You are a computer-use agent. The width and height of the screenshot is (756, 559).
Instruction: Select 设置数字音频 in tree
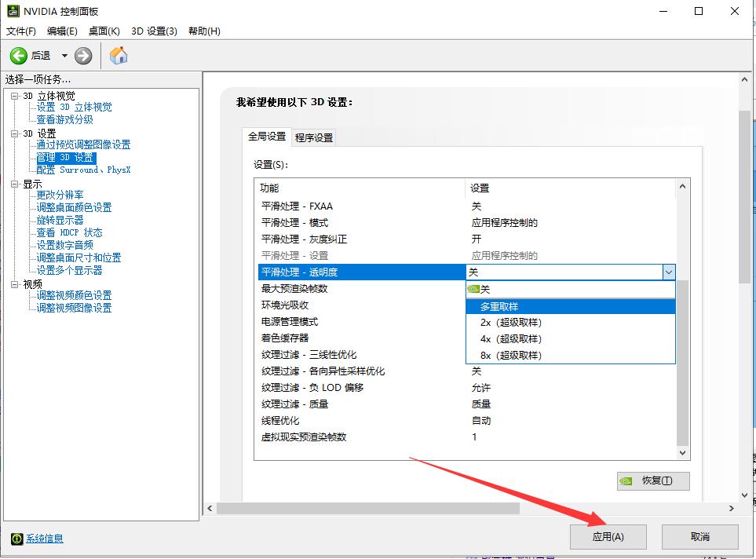tap(65, 245)
